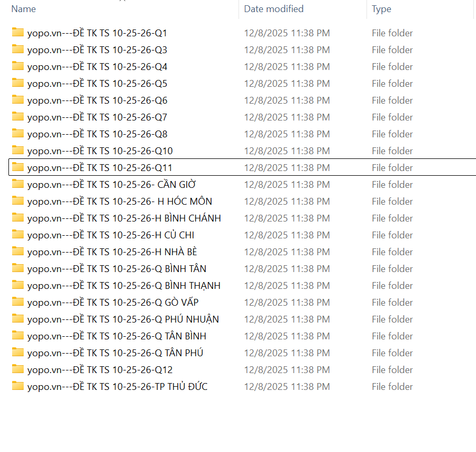Select the H HÓC MÔN folder name
Image resolution: width=476 pixels, height=452 pixels.
[120, 202]
